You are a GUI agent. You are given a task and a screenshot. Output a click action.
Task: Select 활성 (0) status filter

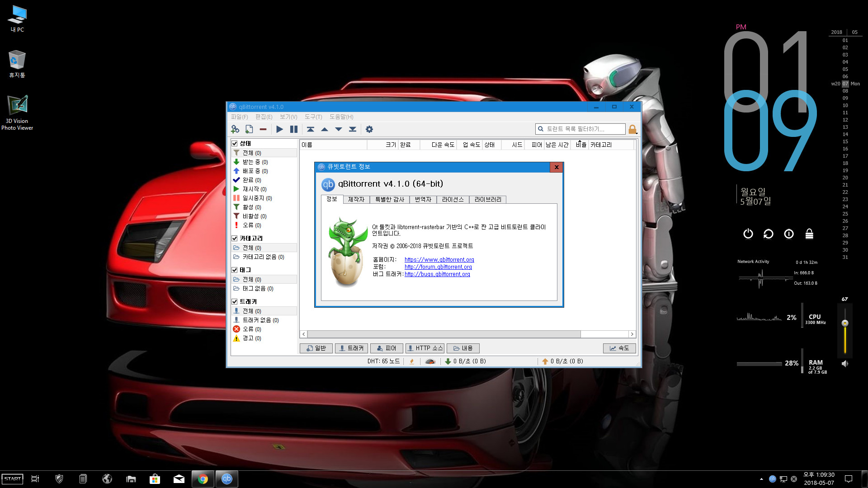tap(264, 207)
